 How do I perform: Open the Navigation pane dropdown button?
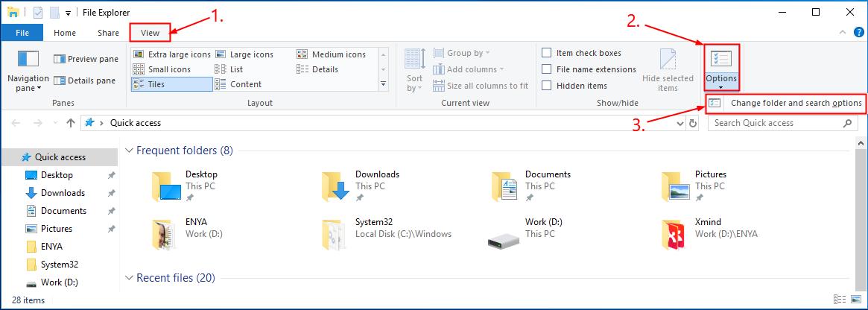click(28, 83)
